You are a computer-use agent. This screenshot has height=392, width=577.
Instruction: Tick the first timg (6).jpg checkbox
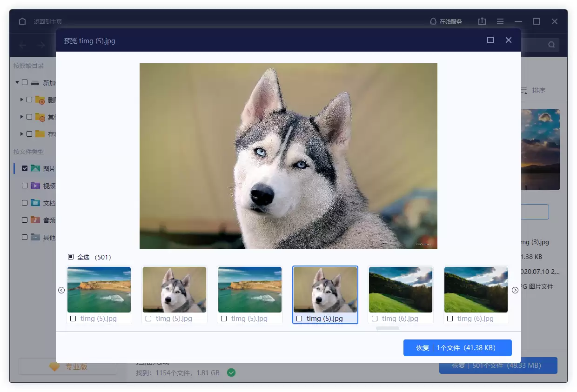pos(375,319)
